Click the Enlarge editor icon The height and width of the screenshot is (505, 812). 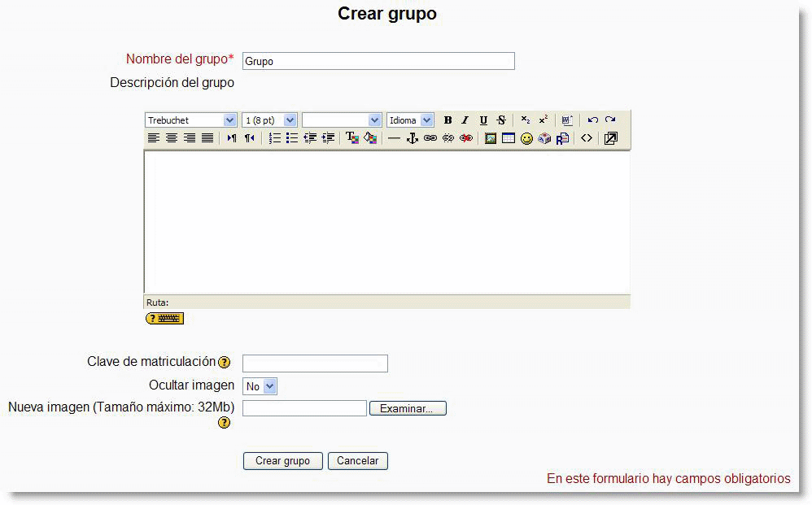(x=611, y=138)
